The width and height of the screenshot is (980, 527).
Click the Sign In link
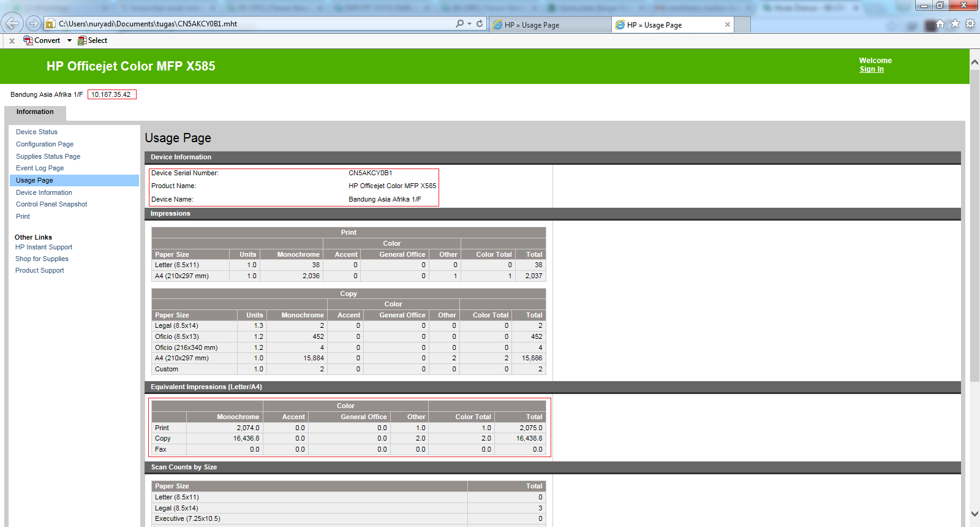pos(872,69)
